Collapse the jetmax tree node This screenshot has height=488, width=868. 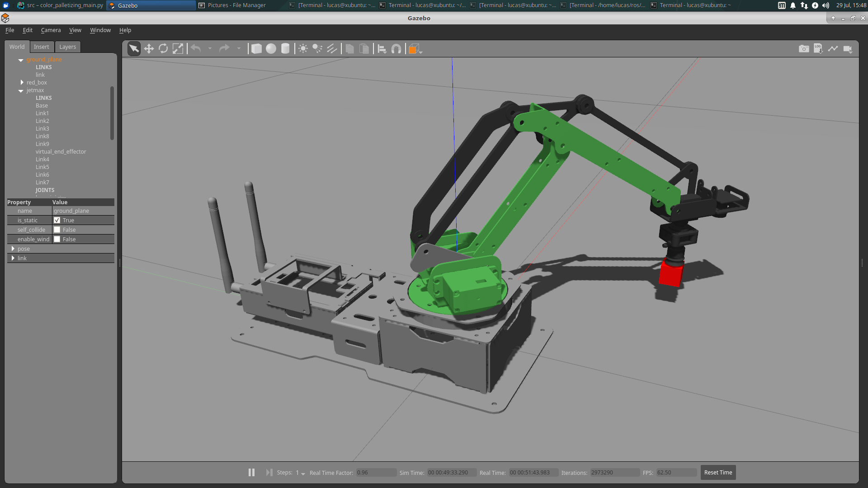[x=21, y=90]
